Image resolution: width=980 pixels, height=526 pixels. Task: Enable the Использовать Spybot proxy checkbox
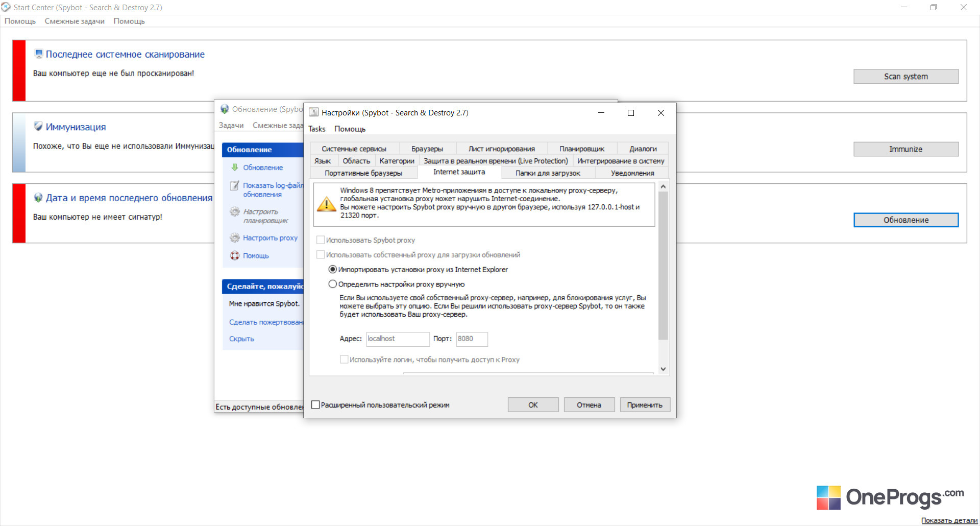click(321, 240)
